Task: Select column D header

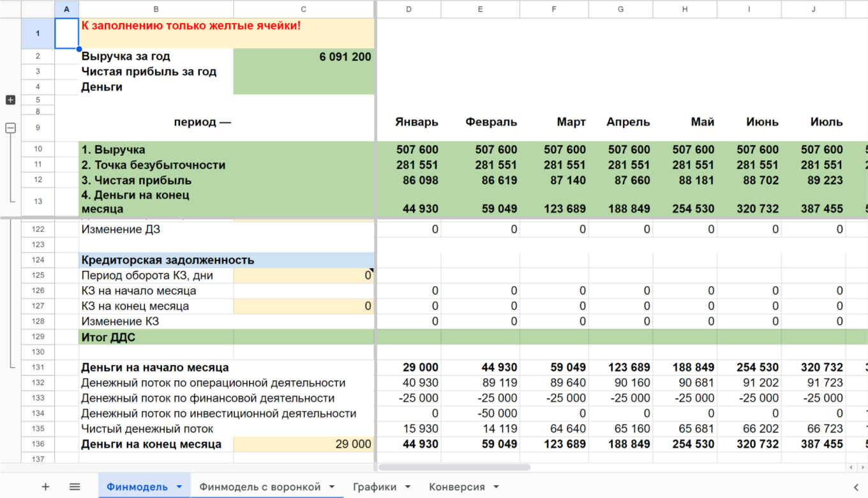Action: coord(408,9)
